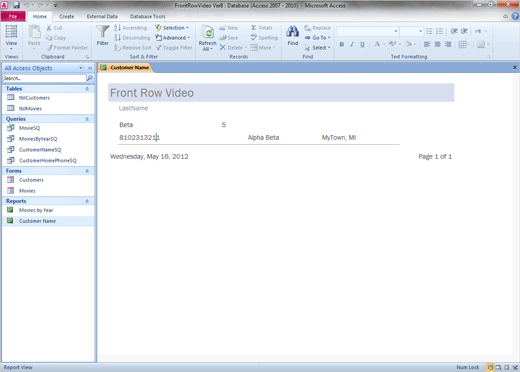Switch to the Home ribbon tab
The width and height of the screenshot is (520, 372).
point(40,16)
